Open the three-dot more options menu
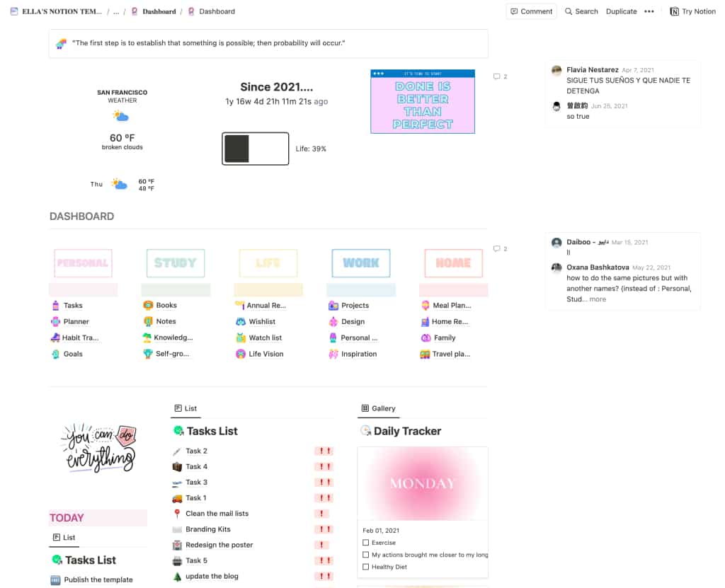725x588 pixels. click(x=649, y=11)
